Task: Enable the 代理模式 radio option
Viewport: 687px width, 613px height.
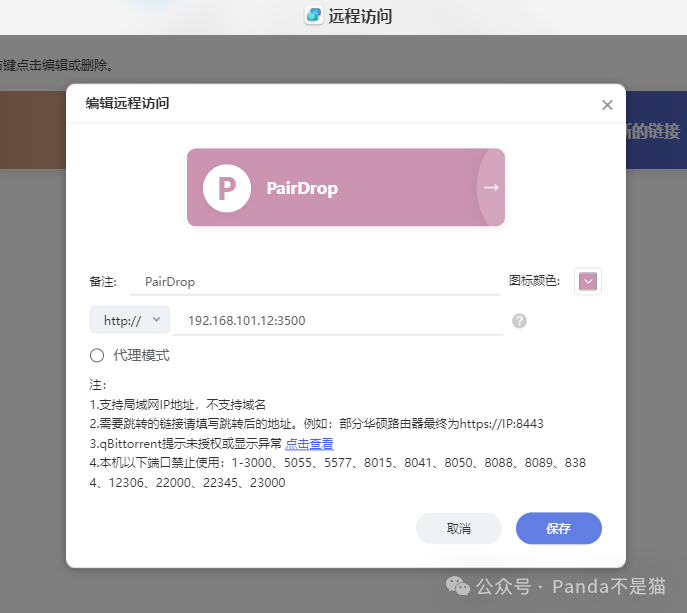Action: tap(97, 355)
